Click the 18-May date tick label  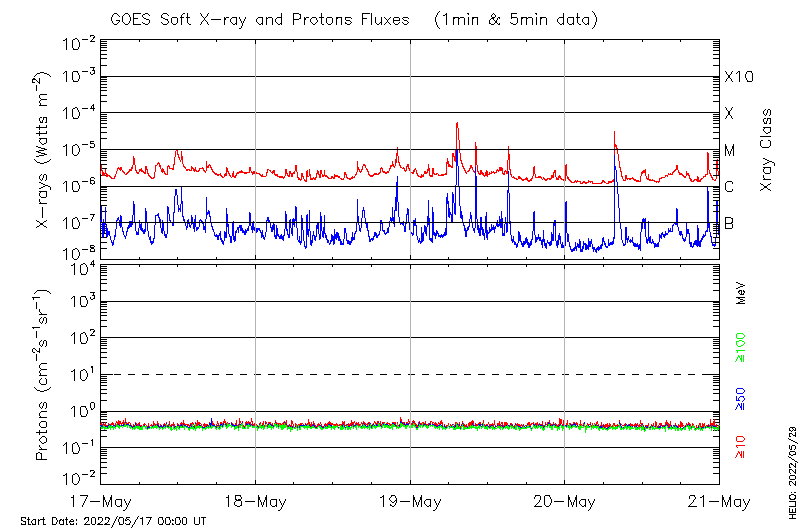[x=255, y=500]
